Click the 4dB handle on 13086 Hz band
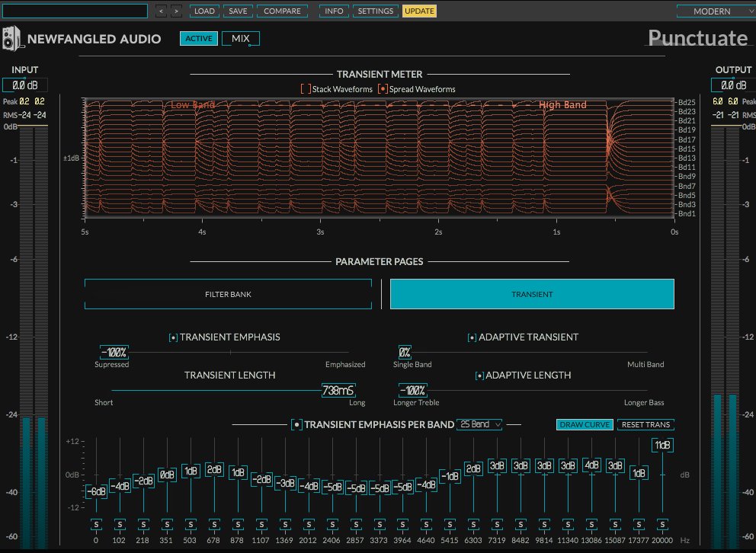 point(592,465)
